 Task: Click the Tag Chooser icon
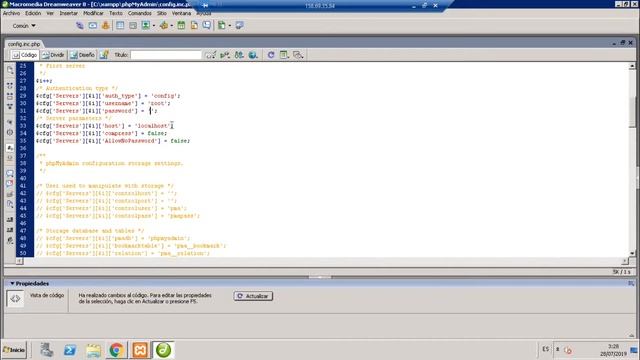[x=239, y=25]
